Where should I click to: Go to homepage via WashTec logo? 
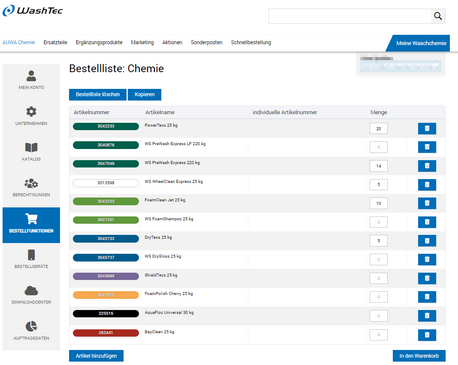32,11
